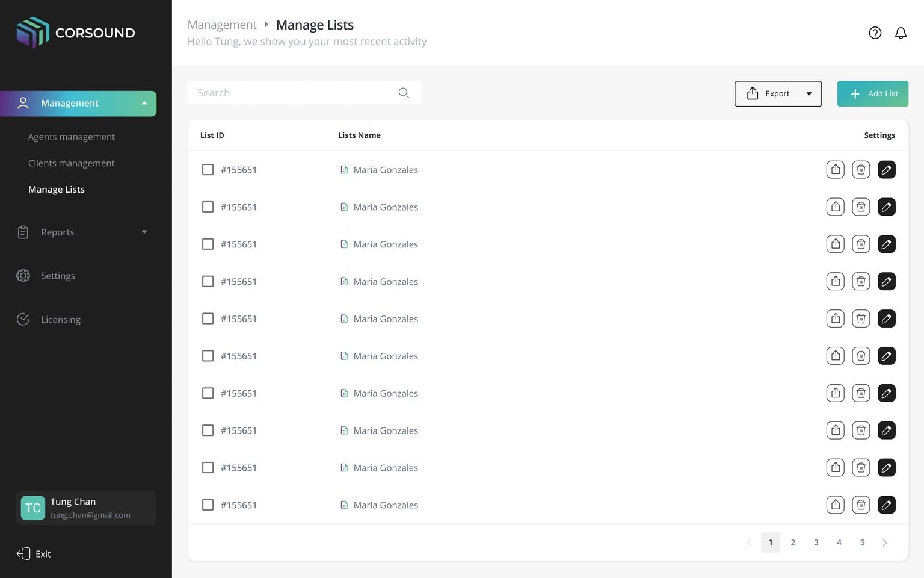Jump to page 5 in the pagination
Image resolution: width=924 pixels, height=578 pixels.
(x=862, y=542)
